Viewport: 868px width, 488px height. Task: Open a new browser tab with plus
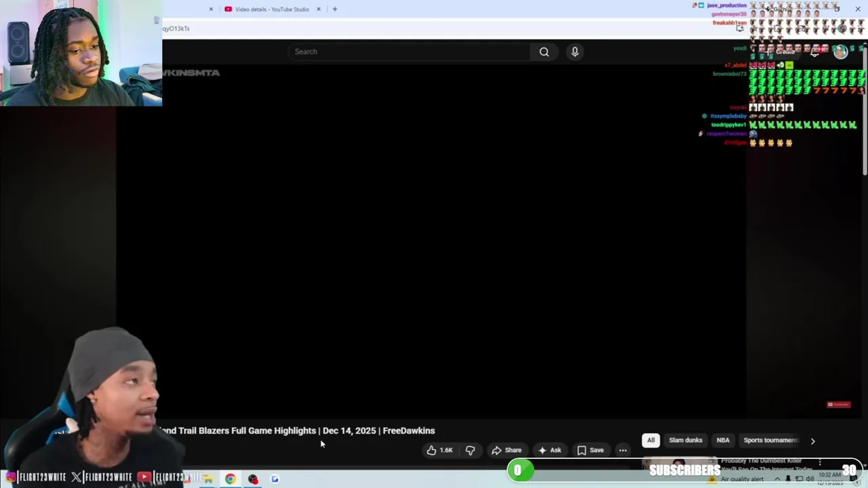[334, 9]
